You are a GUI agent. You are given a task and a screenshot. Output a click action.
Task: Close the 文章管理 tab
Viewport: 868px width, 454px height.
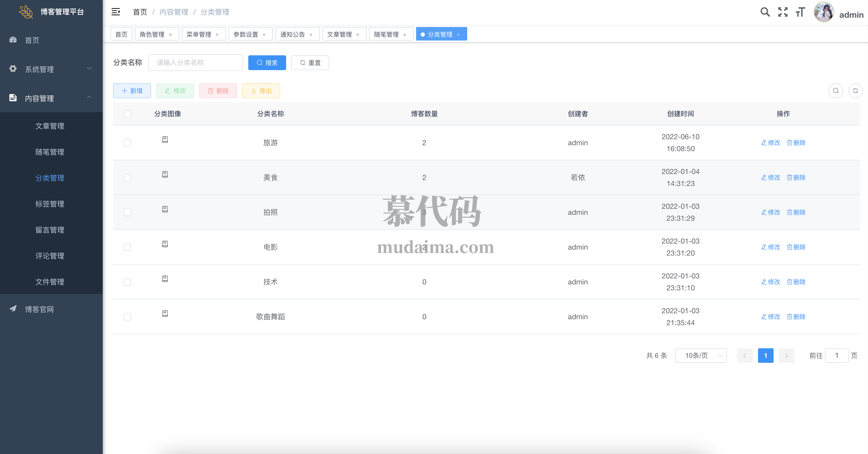[358, 35]
